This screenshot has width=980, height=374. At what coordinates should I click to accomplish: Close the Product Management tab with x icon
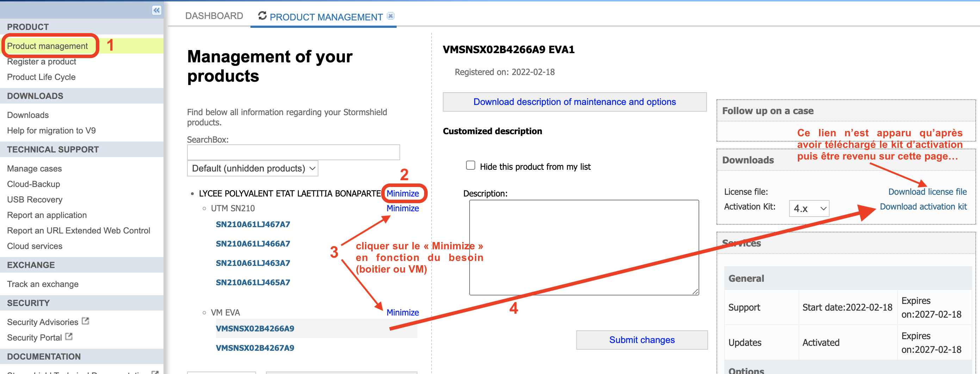[390, 16]
